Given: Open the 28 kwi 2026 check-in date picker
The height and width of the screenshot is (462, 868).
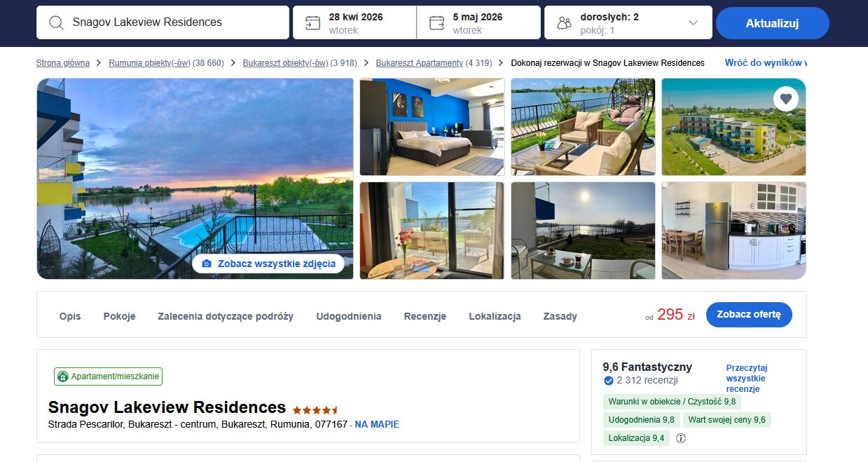Looking at the screenshot, I should click(x=354, y=22).
